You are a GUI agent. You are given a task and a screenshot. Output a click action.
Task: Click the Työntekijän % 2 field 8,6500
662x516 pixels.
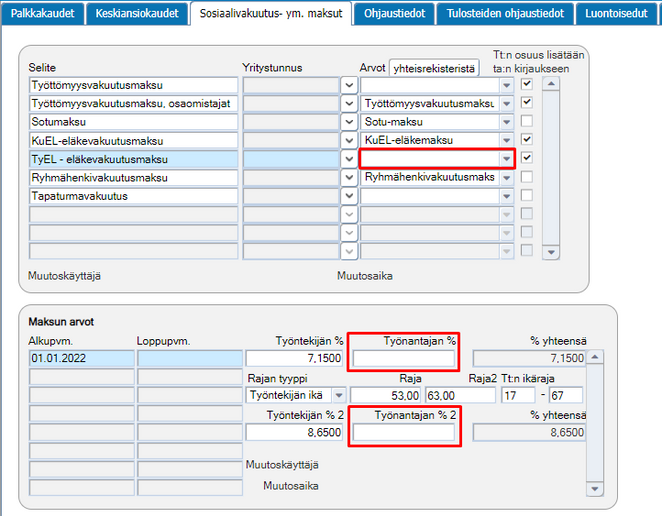[x=294, y=433]
